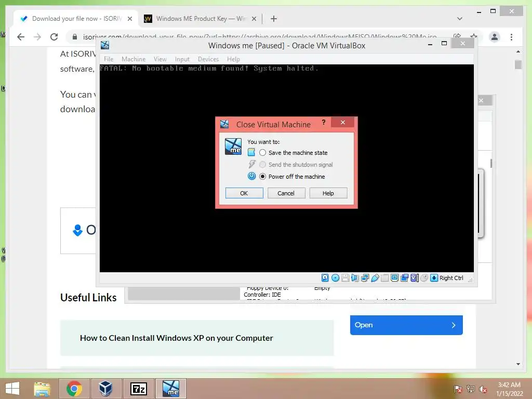Screen dimensions: 532x399
Task: Open the File menu in VirtualBox
Action: point(109,59)
